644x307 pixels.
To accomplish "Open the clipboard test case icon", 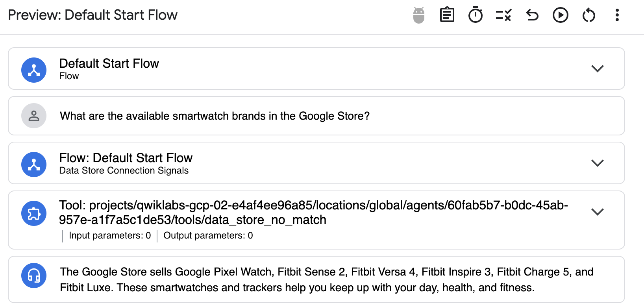I will (447, 15).
